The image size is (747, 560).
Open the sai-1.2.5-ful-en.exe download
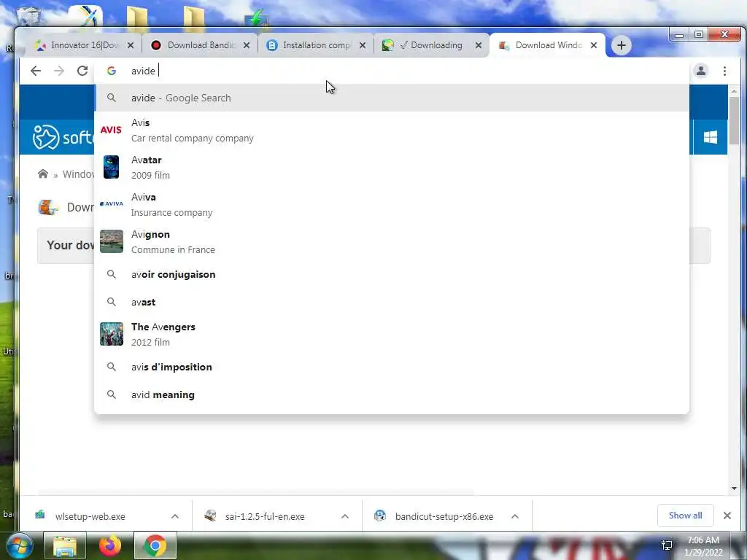pos(265,516)
